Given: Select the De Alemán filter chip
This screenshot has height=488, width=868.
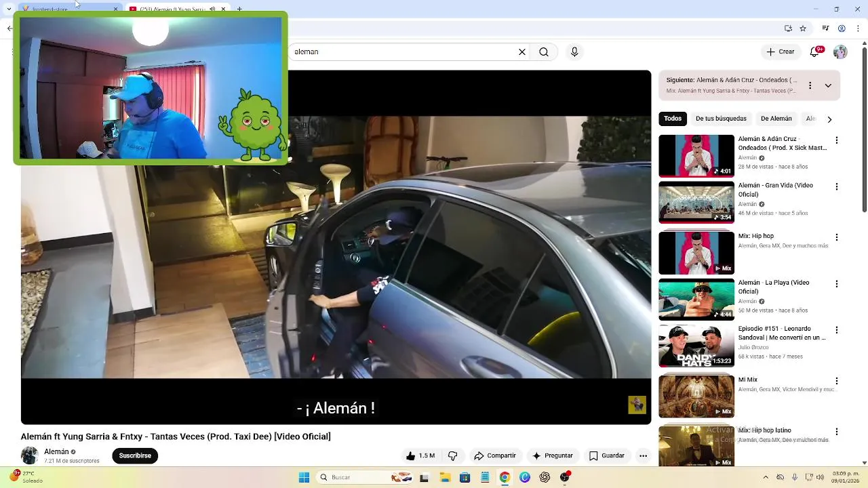Looking at the screenshot, I should click(x=776, y=119).
